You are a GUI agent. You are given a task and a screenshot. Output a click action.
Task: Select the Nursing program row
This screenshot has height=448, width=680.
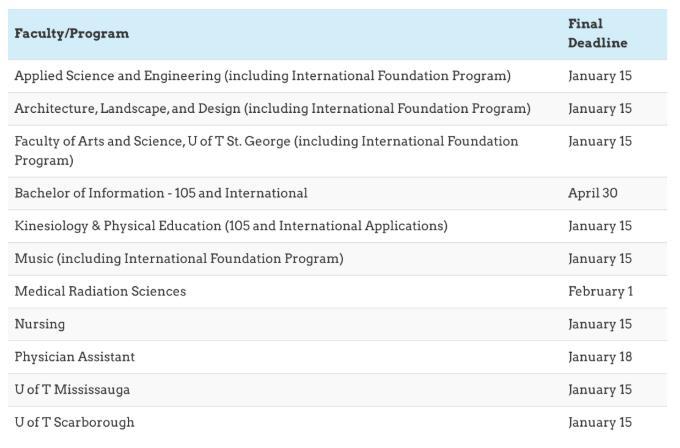(337, 324)
